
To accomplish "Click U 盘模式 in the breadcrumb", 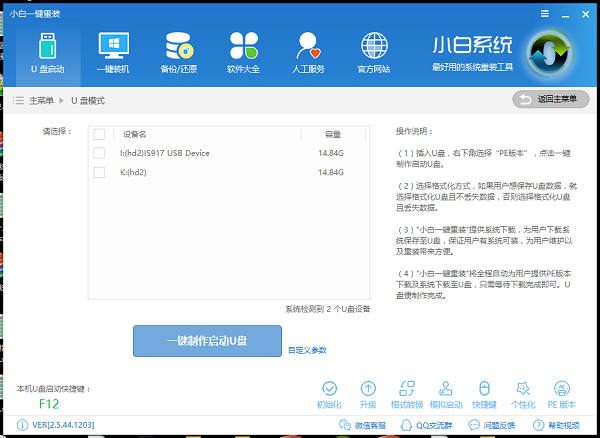I will tap(88, 101).
